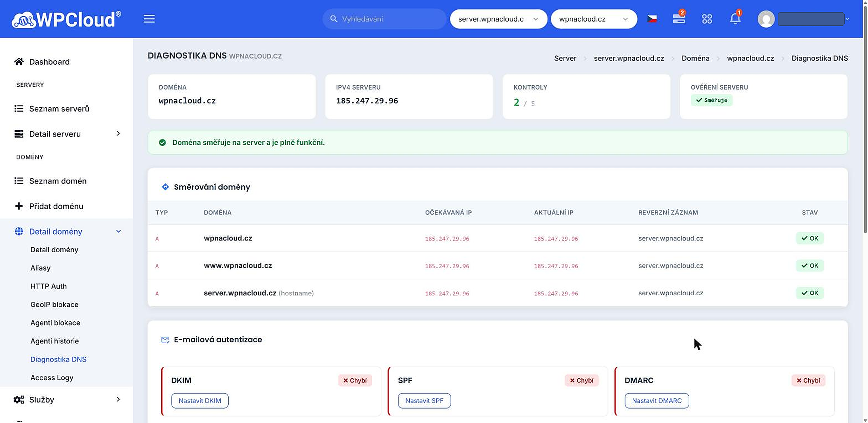Click www.wpnacloud.cz domain cell
The width and height of the screenshot is (868, 423).
point(238,266)
